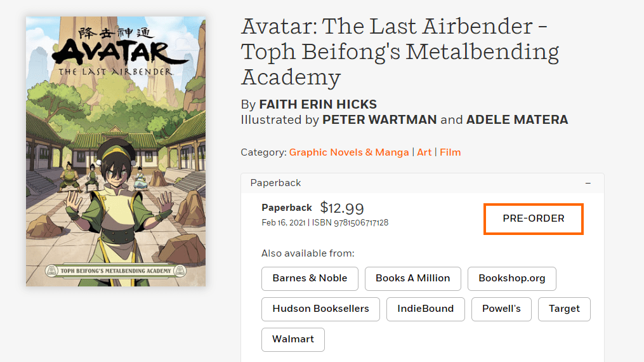View illustrator Adele Matera's page
The height and width of the screenshot is (362, 644).
[517, 119]
